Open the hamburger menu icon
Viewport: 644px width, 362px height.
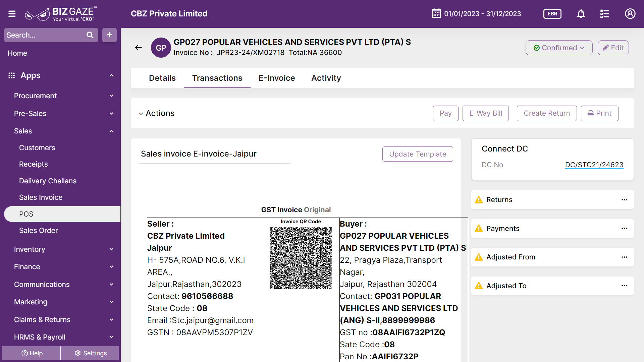(12, 14)
